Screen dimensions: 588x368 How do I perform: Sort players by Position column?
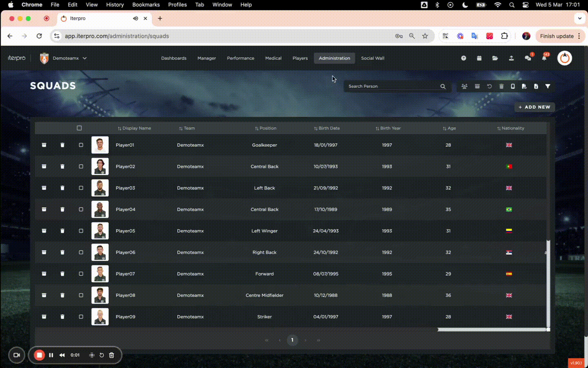click(x=265, y=128)
